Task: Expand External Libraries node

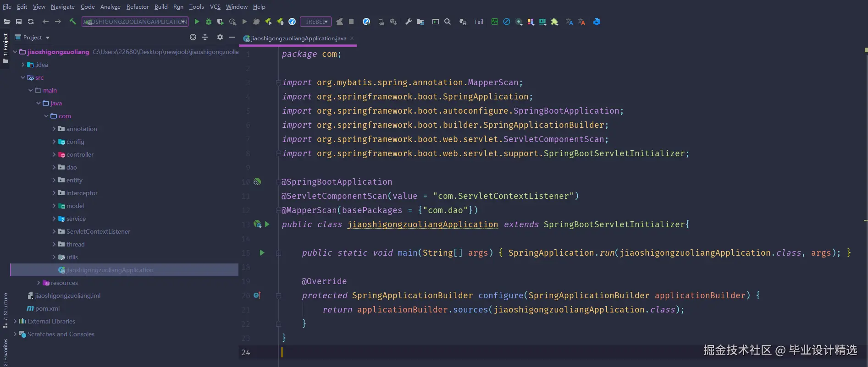Action: [15, 321]
